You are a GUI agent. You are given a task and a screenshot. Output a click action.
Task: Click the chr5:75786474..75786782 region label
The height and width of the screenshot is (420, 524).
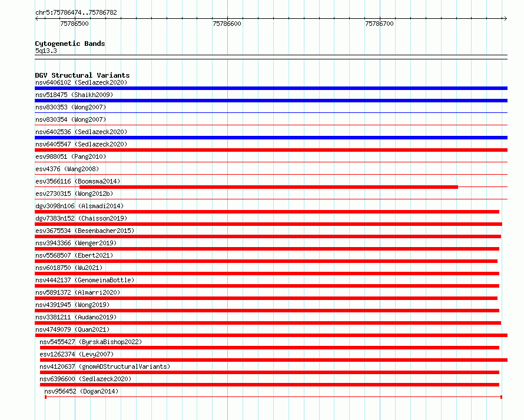[x=76, y=13]
